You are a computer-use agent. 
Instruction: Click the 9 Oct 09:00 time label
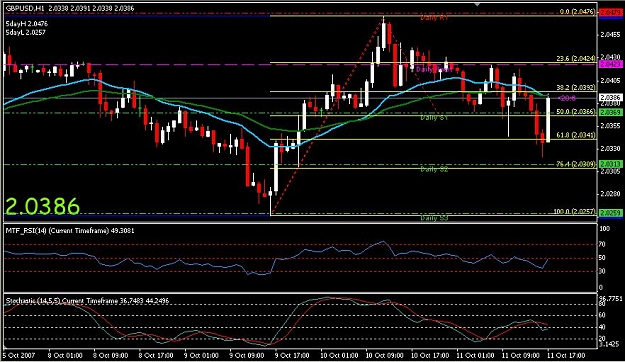(x=247, y=355)
